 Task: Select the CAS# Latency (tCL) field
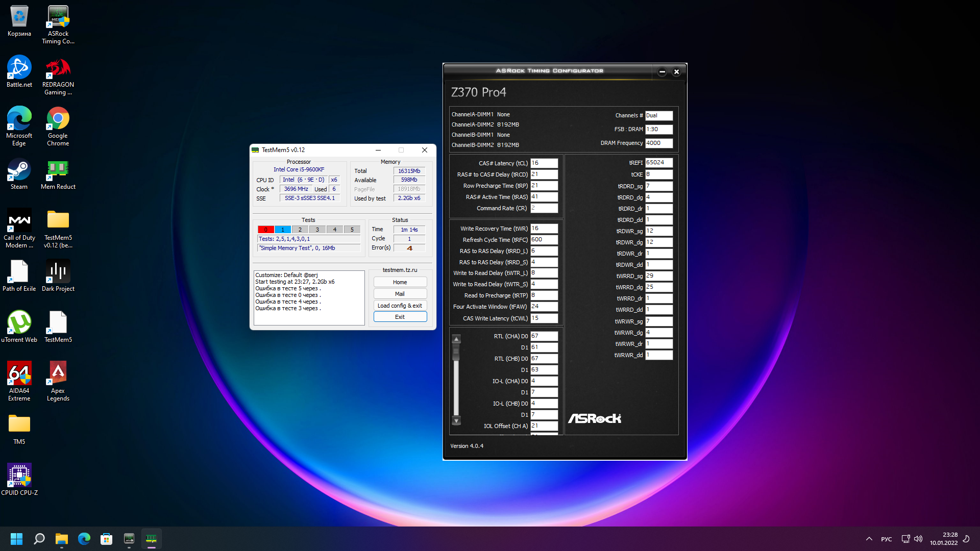[x=544, y=163]
